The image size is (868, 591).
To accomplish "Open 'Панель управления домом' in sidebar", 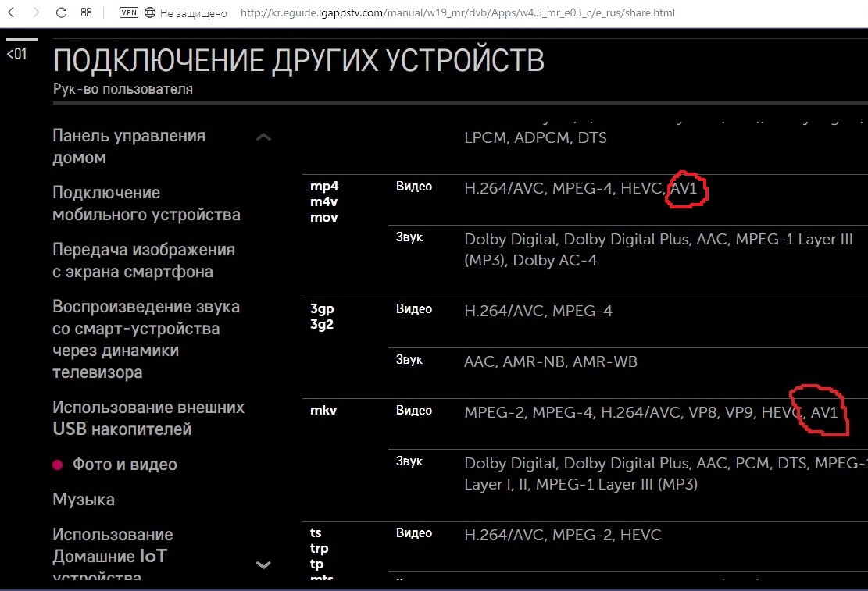I will (129, 147).
